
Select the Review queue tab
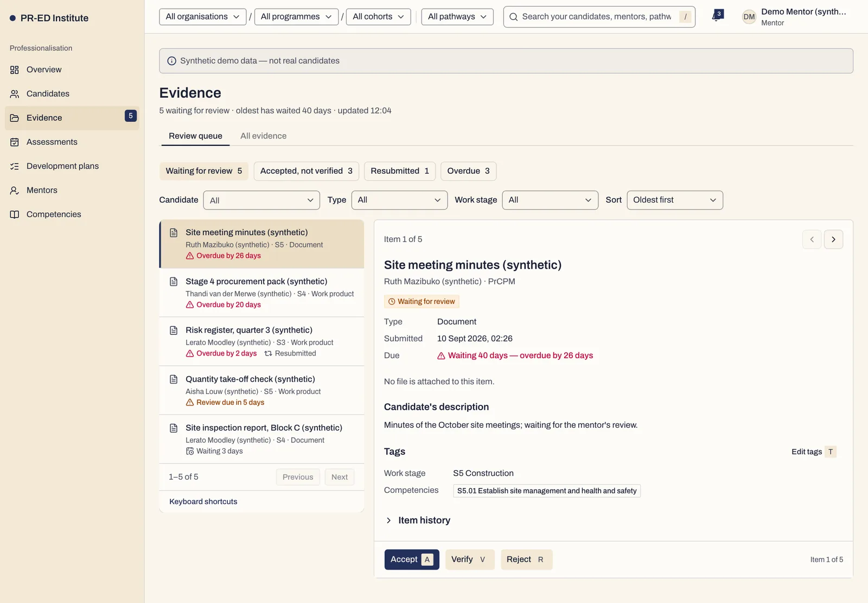[x=195, y=136]
